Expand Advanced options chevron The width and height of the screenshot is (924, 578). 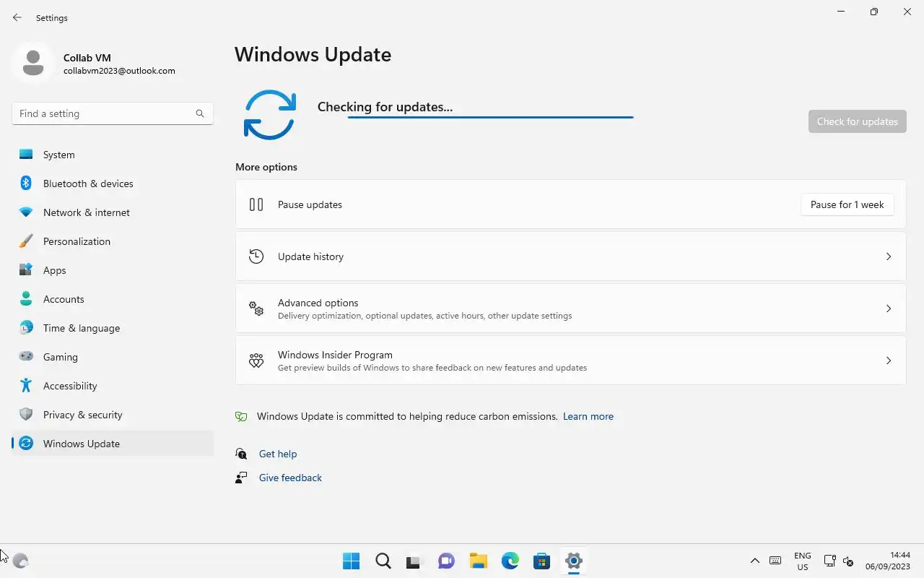[x=889, y=309]
